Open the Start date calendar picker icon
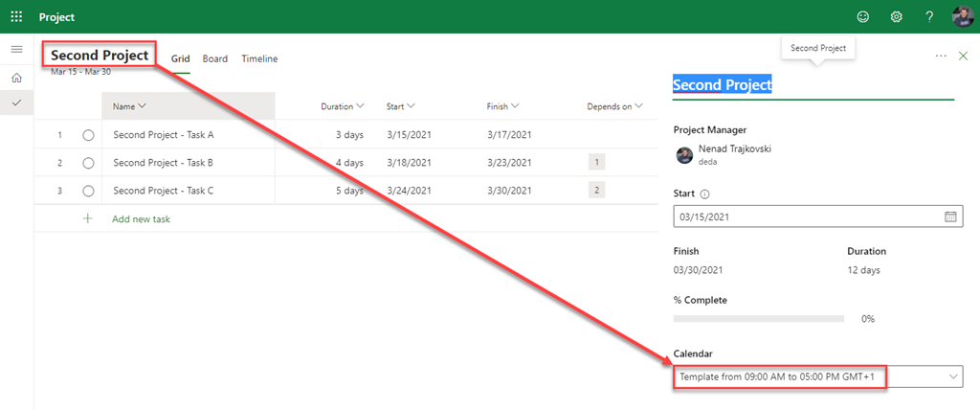 (x=950, y=216)
